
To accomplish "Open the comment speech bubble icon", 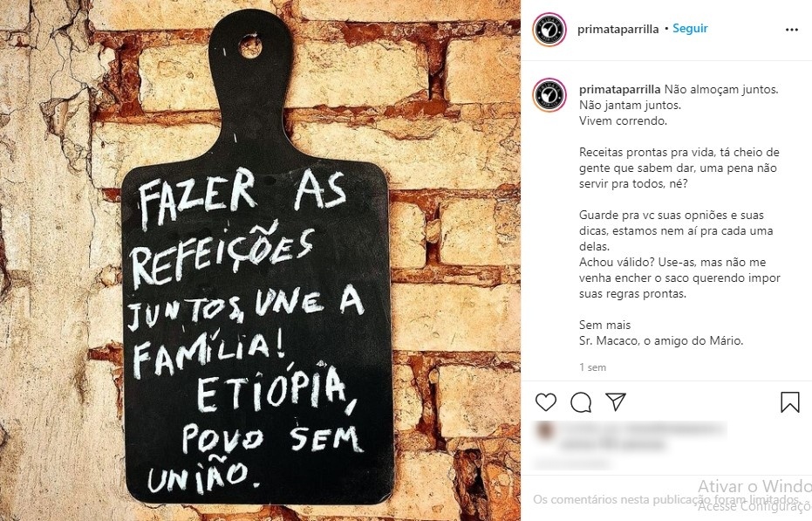I will pyautogui.click(x=581, y=402).
